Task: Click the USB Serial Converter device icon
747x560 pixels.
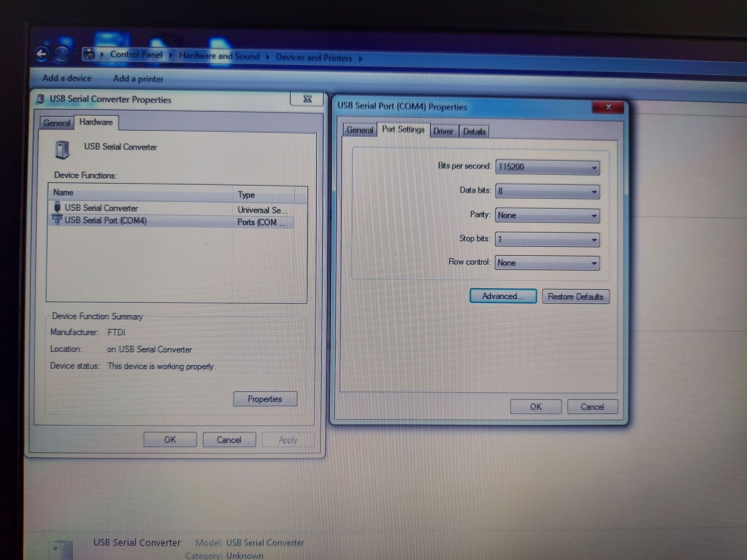Action: [62, 149]
